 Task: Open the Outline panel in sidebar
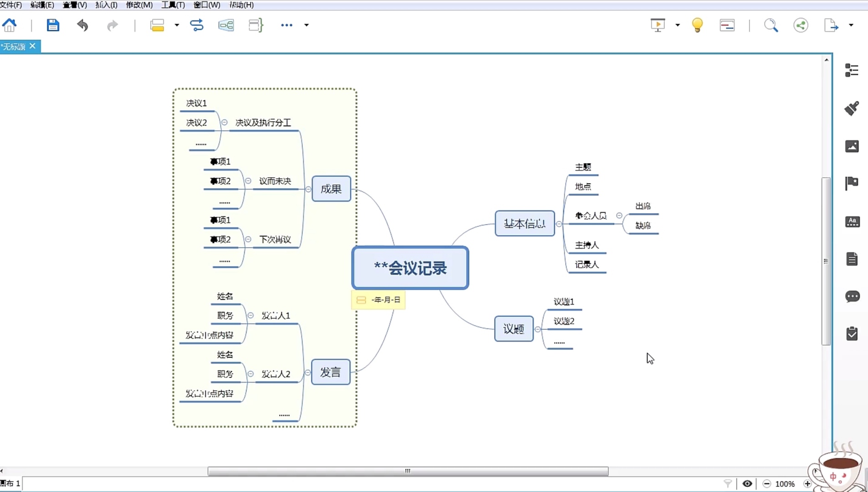point(852,70)
